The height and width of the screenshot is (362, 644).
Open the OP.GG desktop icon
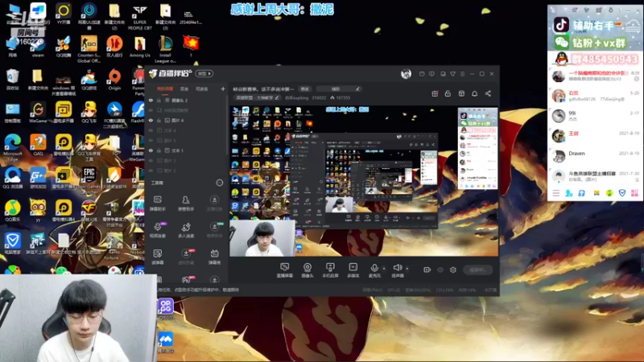click(x=166, y=309)
